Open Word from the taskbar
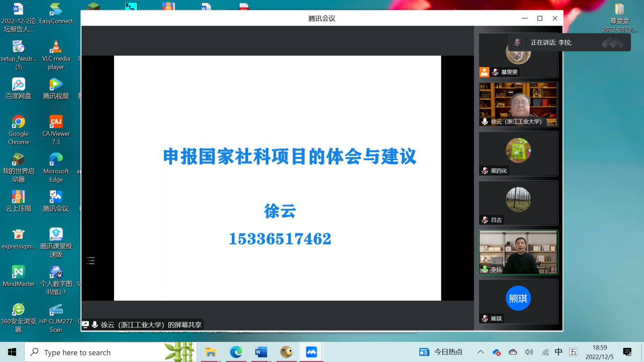Screen dimensions: 644x362 click(x=261, y=352)
